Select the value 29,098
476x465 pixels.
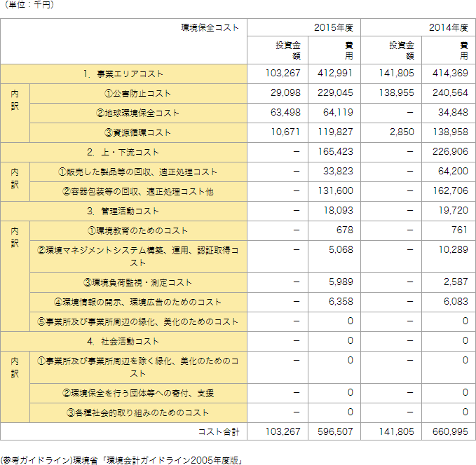click(x=285, y=93)
